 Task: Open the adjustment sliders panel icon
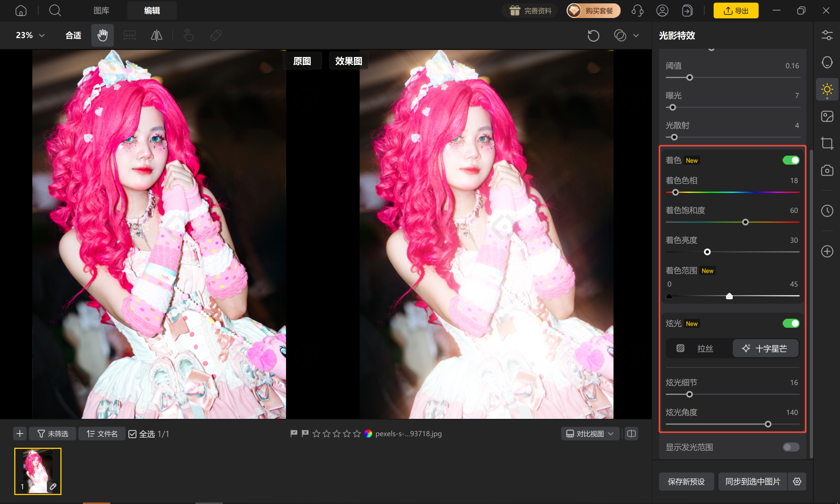point(827,35)
